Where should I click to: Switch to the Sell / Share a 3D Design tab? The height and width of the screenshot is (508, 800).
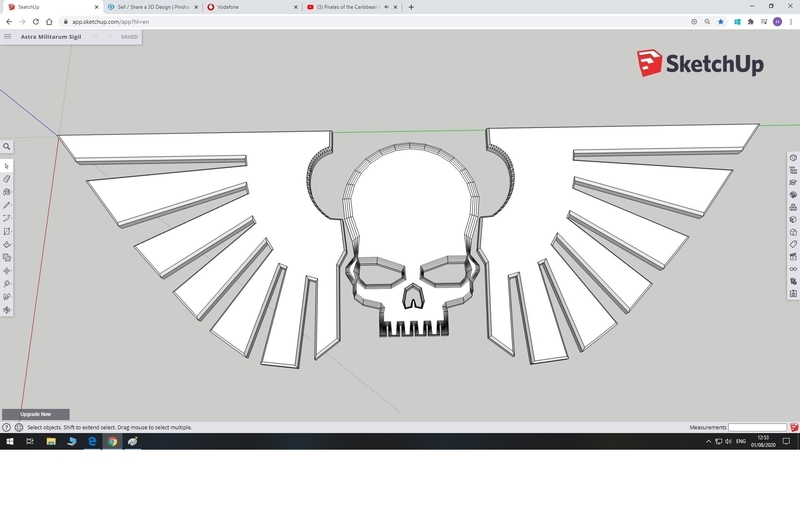[153, 7]
